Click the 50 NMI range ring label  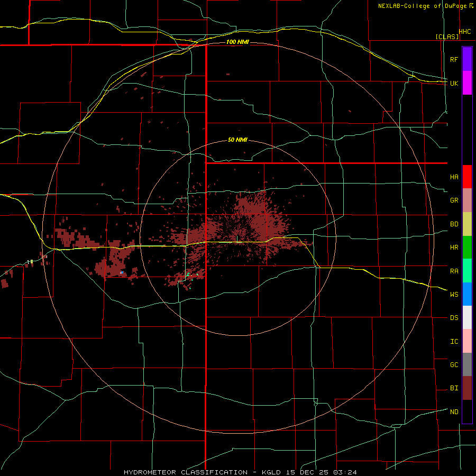pos(237,140)
